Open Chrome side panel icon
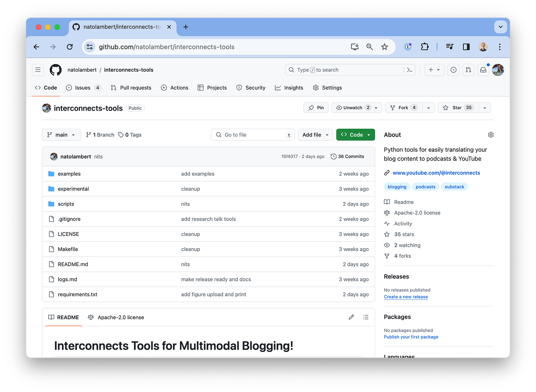 pos(466,47)
